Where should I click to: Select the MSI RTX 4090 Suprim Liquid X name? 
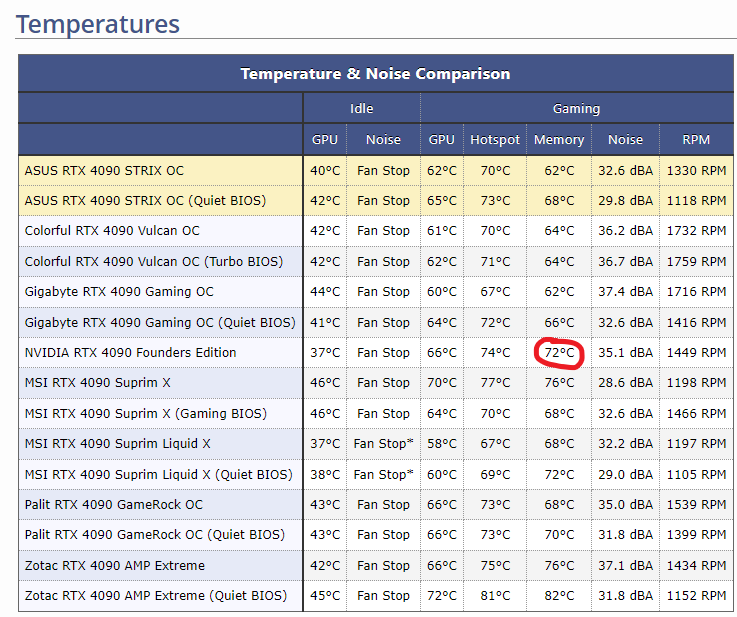pos(118,444)
